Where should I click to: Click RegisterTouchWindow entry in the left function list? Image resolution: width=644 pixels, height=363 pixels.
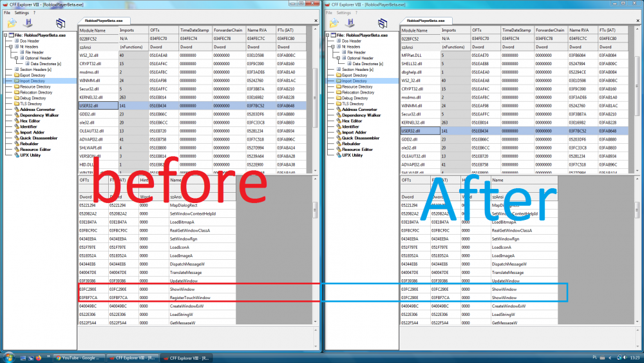point(189,297)
